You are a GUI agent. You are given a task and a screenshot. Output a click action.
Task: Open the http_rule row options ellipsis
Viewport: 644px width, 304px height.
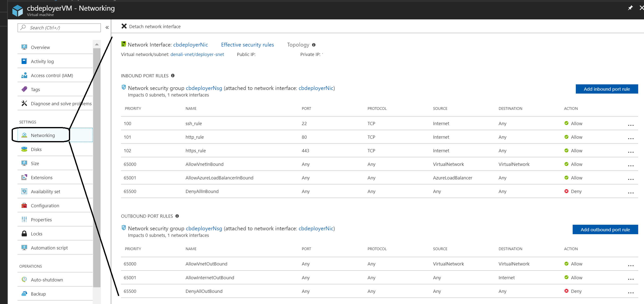630,138
